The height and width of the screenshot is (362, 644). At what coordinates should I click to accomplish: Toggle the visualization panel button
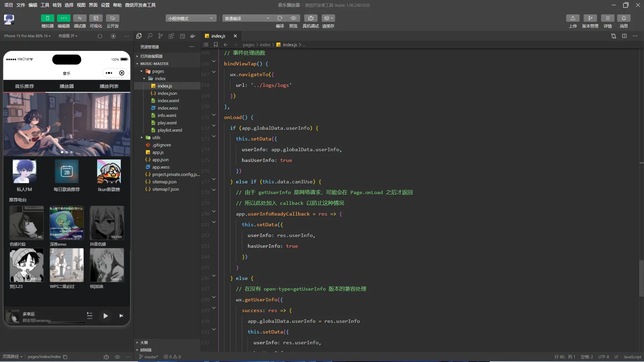pyautogui.click(x=96, y=18)
